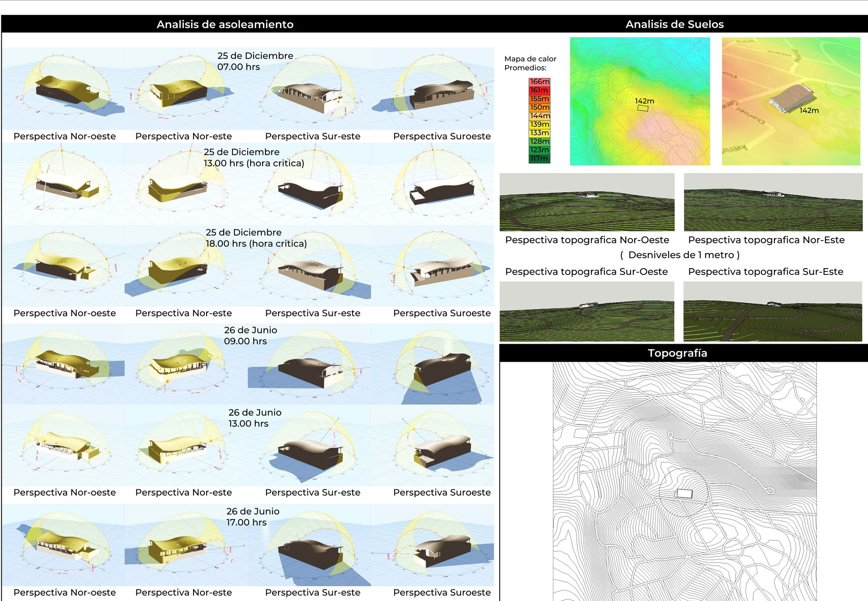Click building rectangle on the contour map
This screenshot has height=601, width=868.
click(x=684, y=493)
